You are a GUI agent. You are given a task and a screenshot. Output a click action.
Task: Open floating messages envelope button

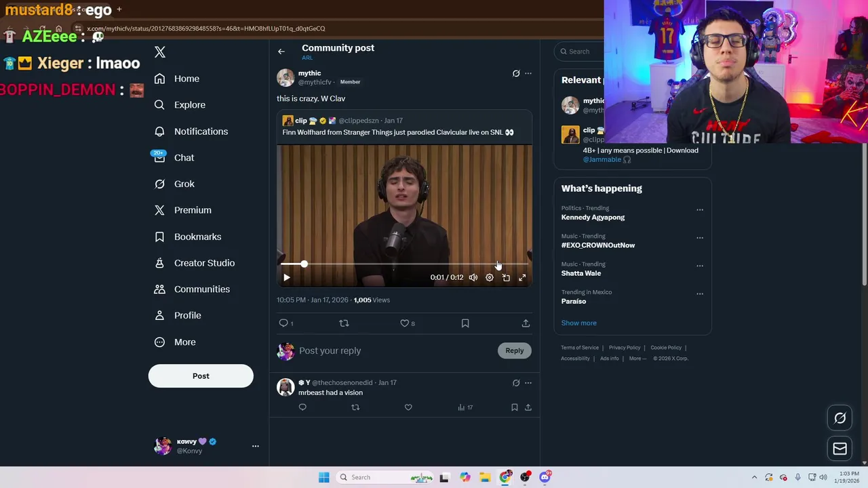pos(840,448)
